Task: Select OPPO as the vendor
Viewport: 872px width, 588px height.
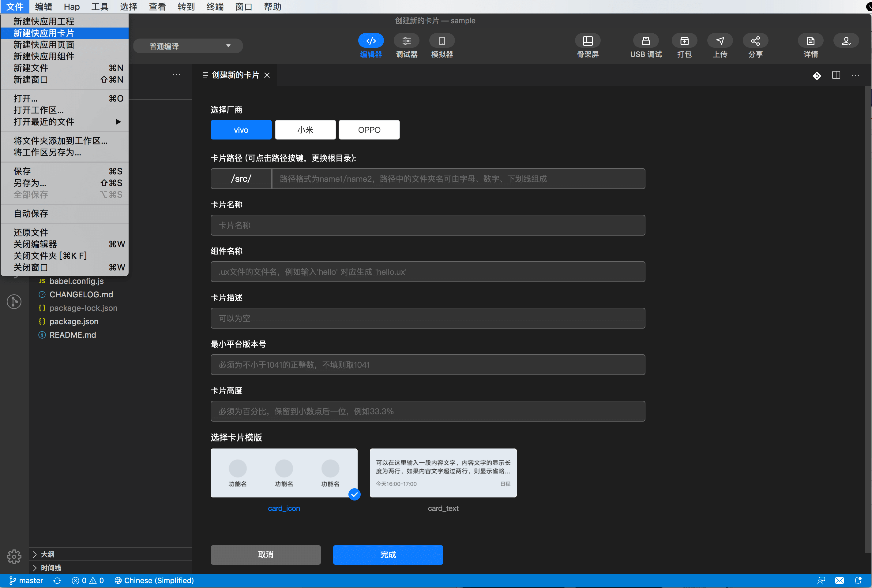Action: coord(369,130)
